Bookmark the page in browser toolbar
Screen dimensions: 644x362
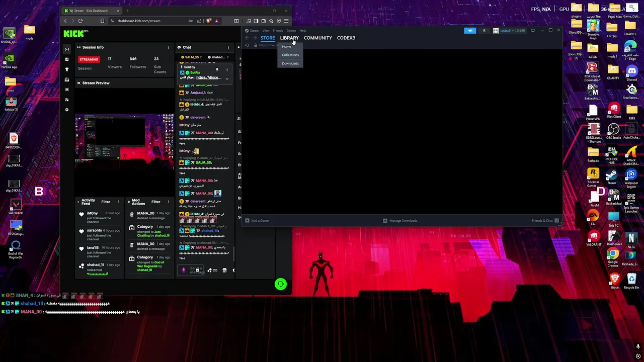[x=102, y=21]
